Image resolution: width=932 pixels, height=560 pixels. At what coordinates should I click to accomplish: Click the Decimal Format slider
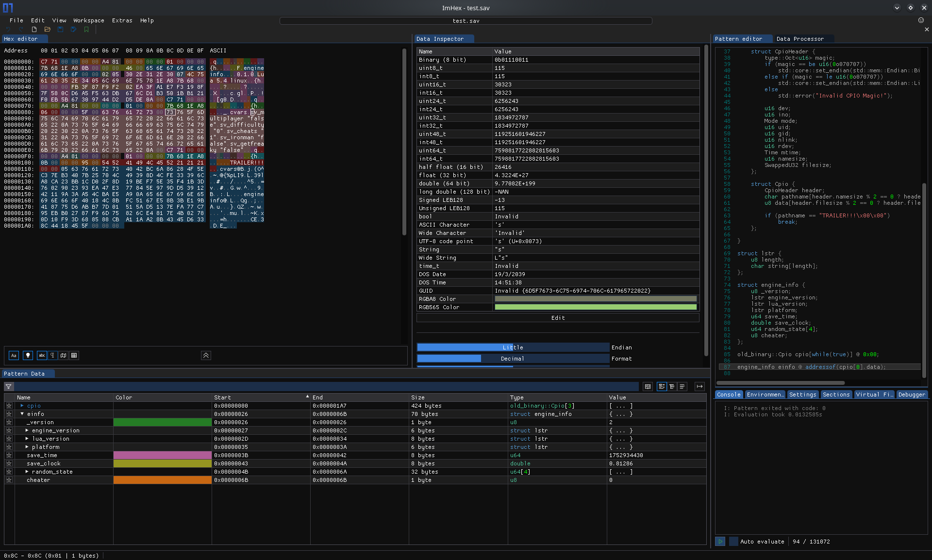point(513,359)
